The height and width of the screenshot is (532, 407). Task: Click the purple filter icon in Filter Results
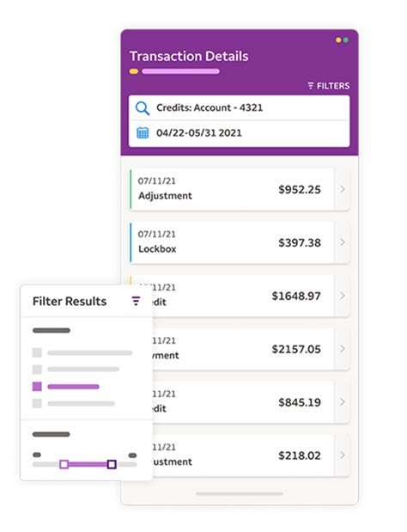[136, 301]
